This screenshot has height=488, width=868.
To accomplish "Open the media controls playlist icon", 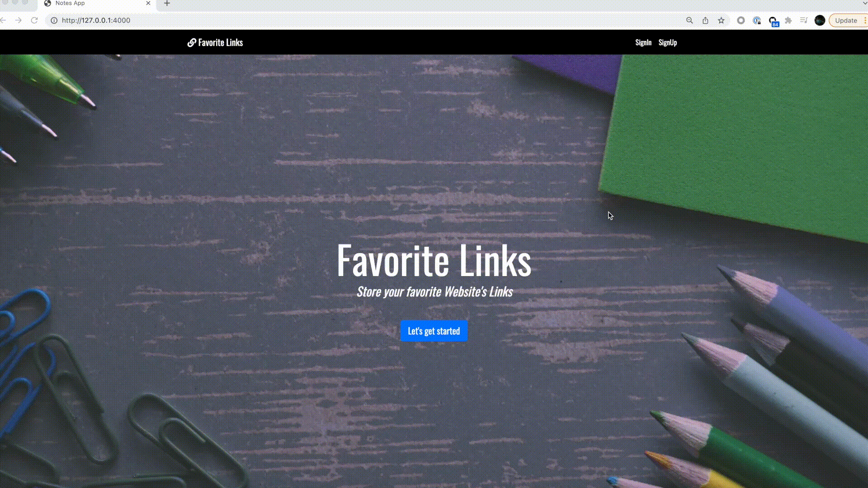I will (x=804, y=20).
